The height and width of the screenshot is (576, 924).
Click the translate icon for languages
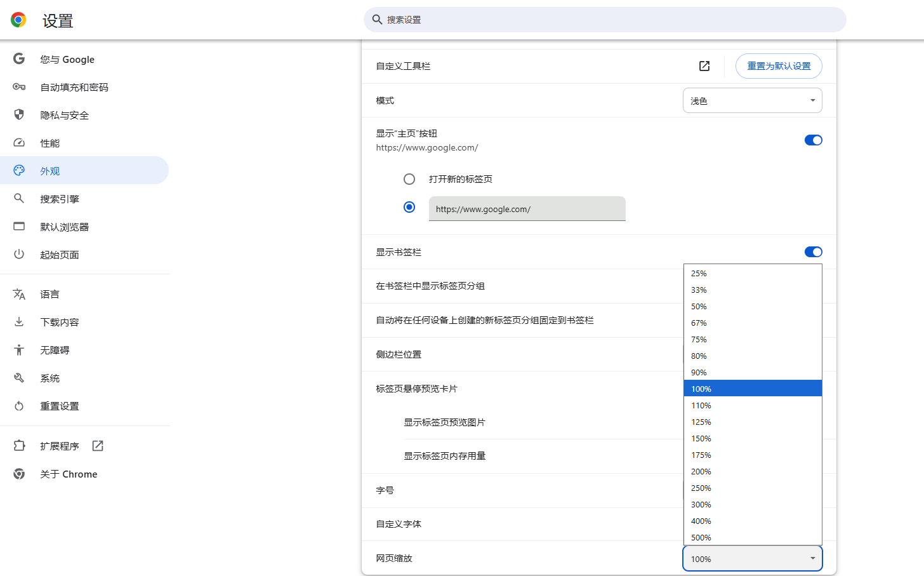click(x=19, y=294)
